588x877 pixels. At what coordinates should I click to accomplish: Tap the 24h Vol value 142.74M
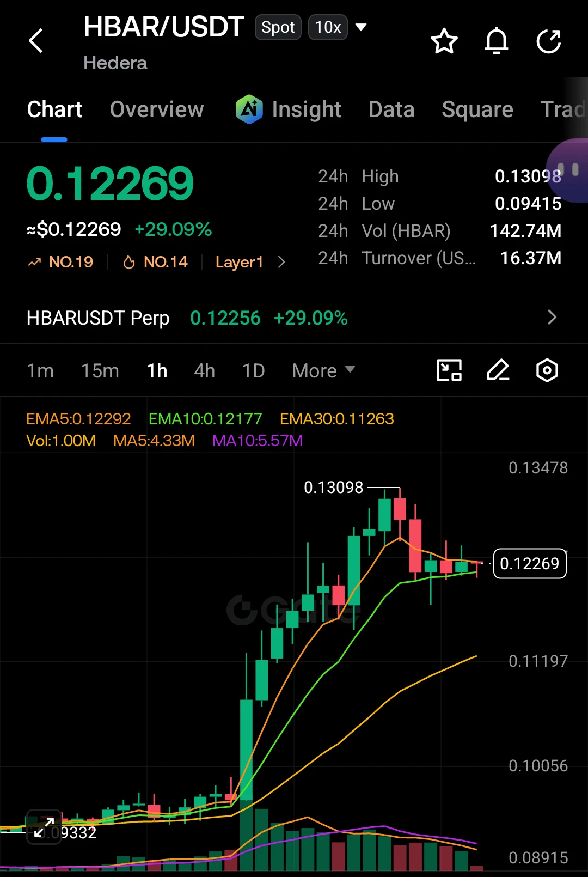(x=525, y=230)
